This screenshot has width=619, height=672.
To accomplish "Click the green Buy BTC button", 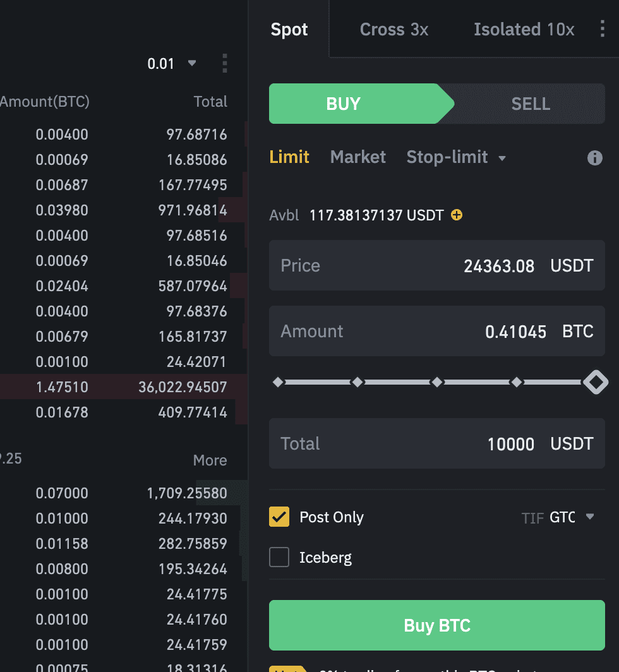I will 436,625.
